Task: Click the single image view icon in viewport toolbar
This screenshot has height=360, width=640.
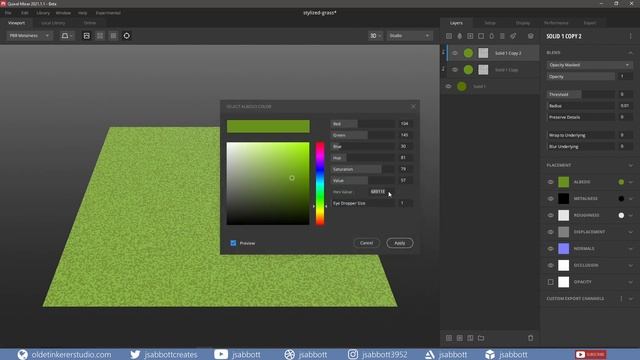Action: click(87, 36)
